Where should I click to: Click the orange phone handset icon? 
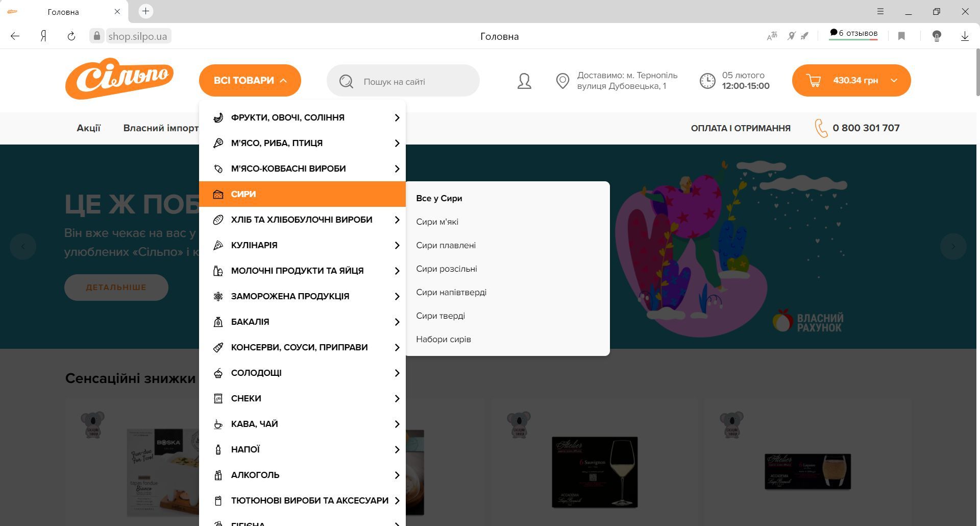(x=821, y=128)
